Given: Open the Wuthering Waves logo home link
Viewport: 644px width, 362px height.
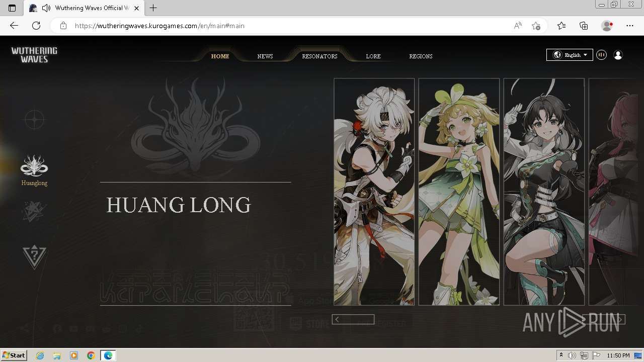Looking at the screenshot, I should point(34,55).
